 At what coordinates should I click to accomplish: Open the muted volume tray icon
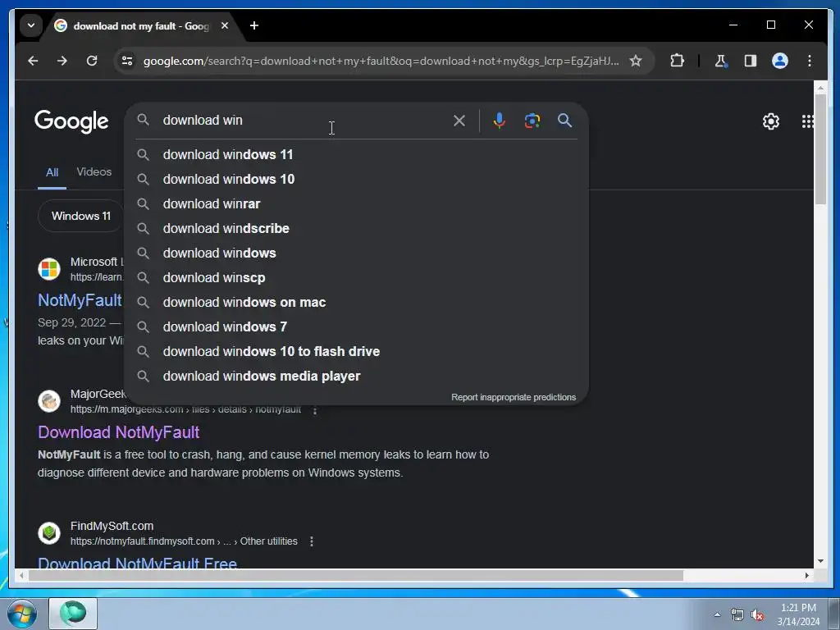click(x=757, y=614)
